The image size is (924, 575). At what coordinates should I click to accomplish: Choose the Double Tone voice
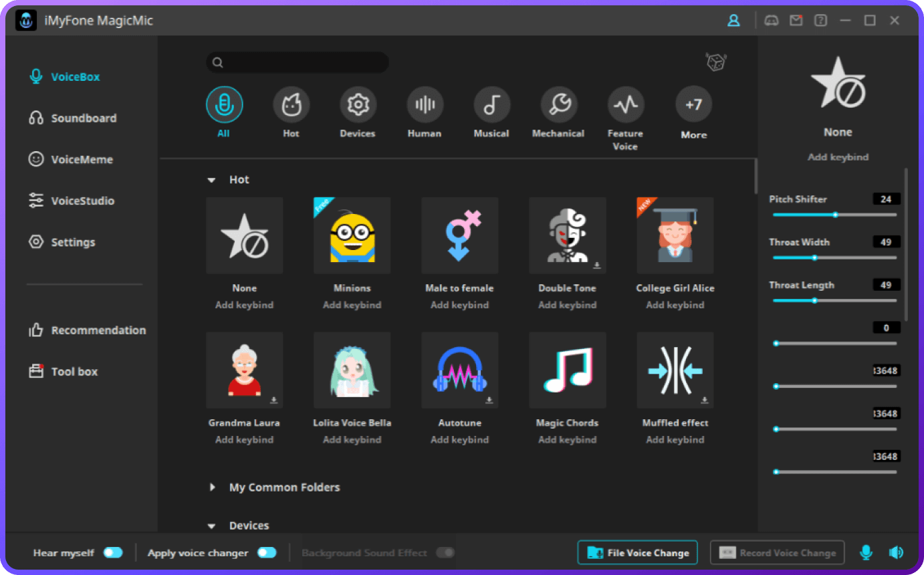pyautogui.click(x=568, y=235)
